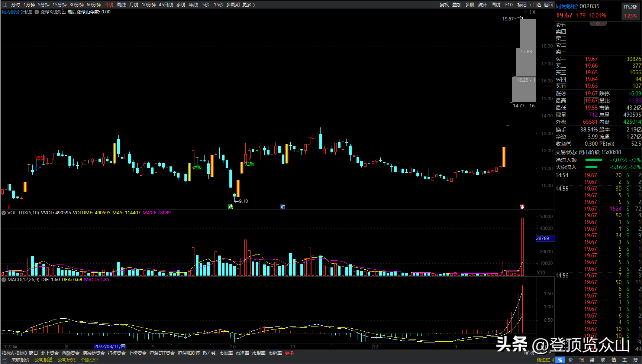Click the 2022/08/11 date marker on timeline
642x364 pixels.
[x=110, y=347]
